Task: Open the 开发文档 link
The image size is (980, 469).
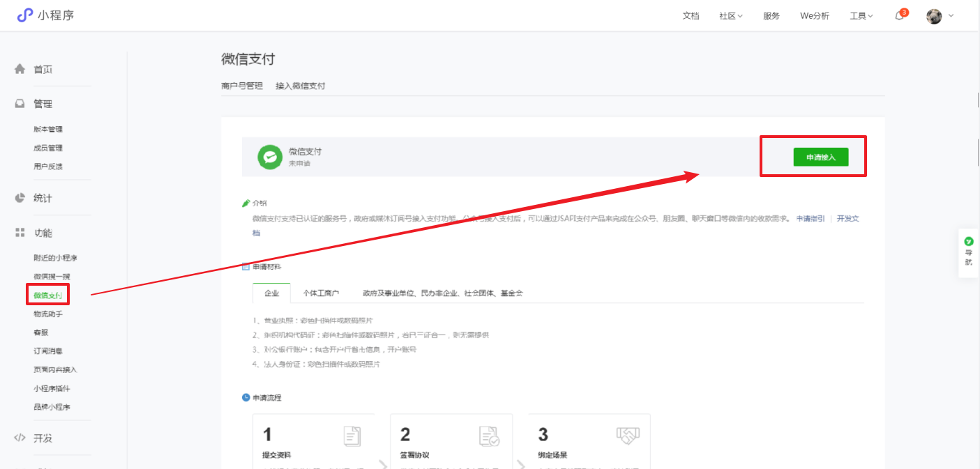Action: click(x=848, y=218)
